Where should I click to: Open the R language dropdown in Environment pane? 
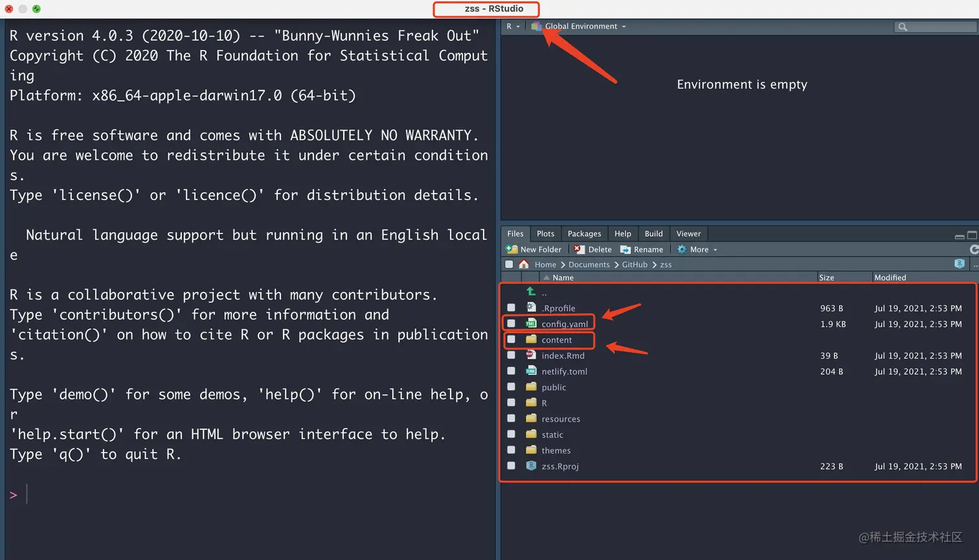pyautogui.click(x=513, y=27)
